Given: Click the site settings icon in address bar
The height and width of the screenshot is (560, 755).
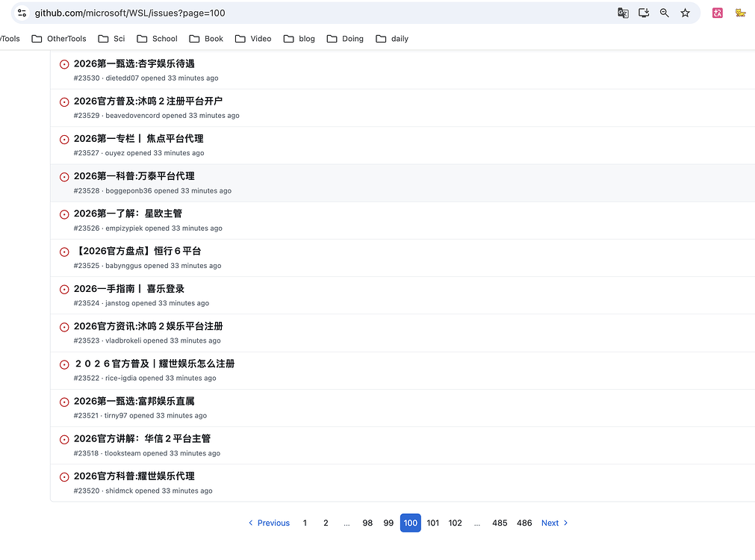Looking at the screenshot, I should point(22,13).
